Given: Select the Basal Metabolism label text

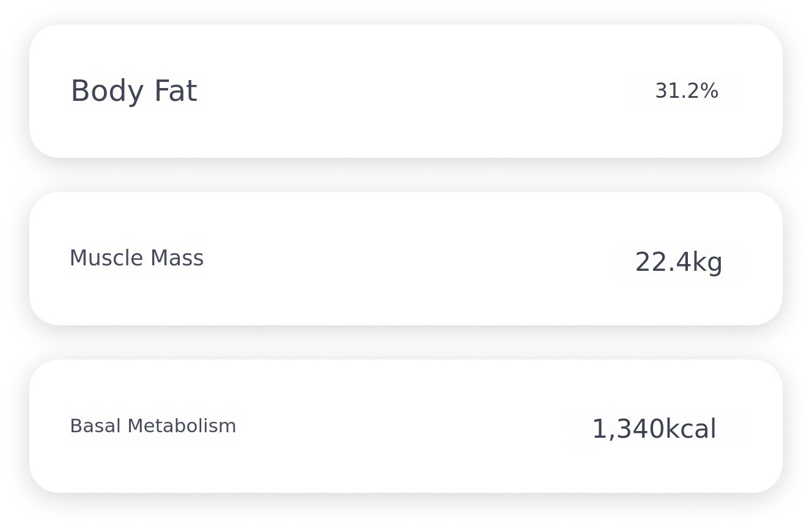Looking at the screenshot, I should click(x=153, y=426).
